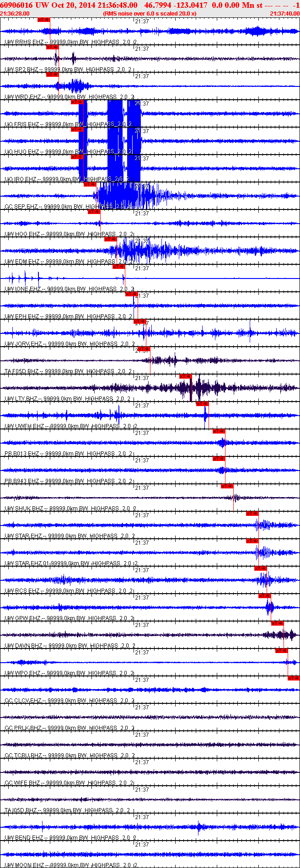Viewport: 300px width, 868px height.
Task: Click the start time '21:36:28.00'
Action: (x=15, y=14)
